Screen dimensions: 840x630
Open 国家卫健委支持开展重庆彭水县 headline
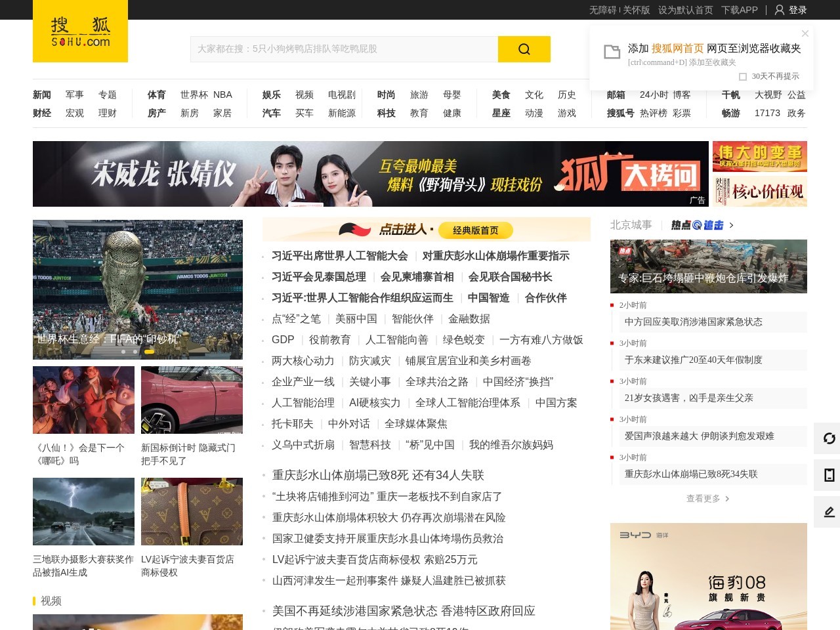(388, 539)
